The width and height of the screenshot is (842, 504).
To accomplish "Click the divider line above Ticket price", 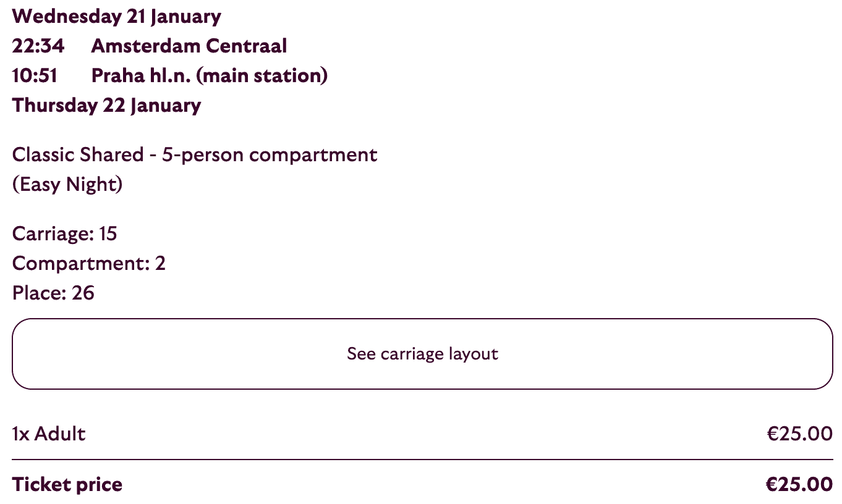I will click(x=422, y=460).
